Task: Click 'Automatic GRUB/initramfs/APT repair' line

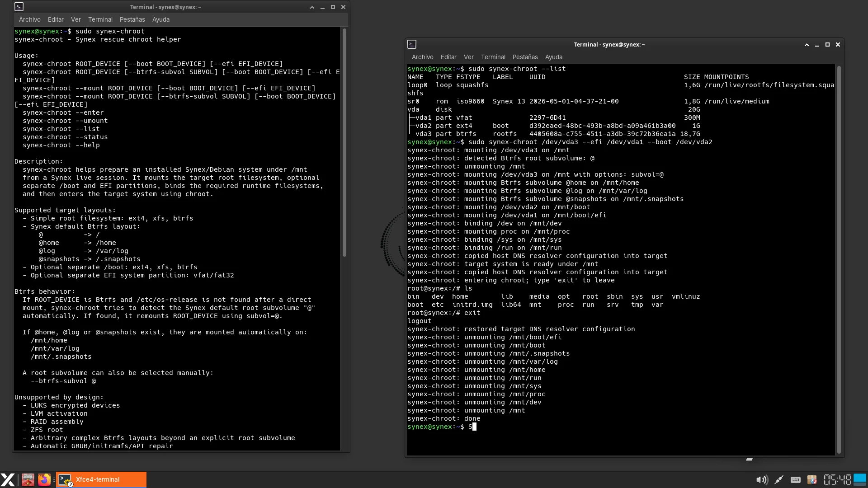Action: pos(98,446)
